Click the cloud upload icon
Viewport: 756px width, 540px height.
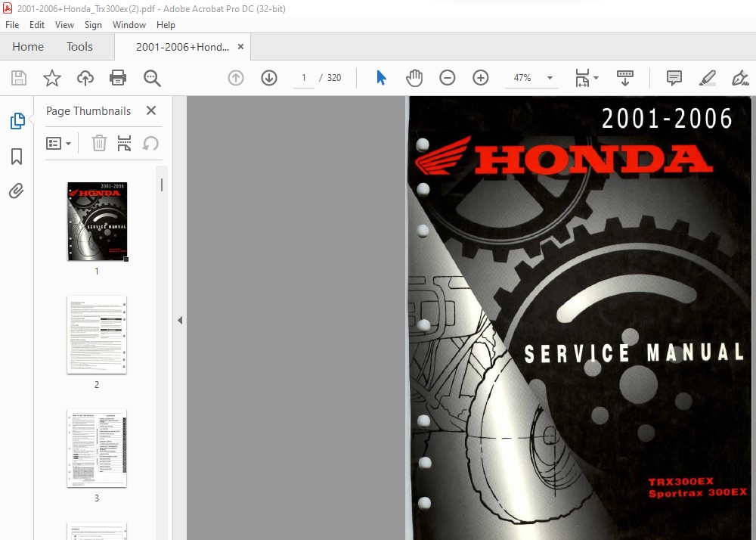point(85,78)
